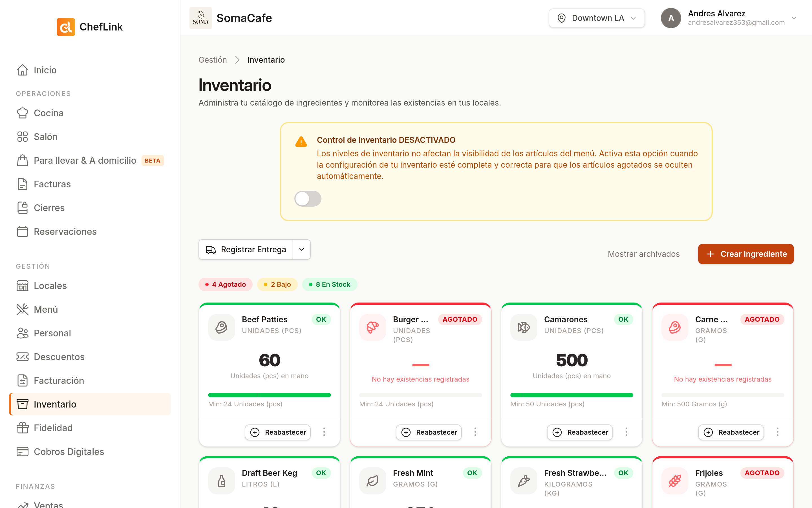Click Mostrar archivados
812x508 pixels.
(644, 254)
